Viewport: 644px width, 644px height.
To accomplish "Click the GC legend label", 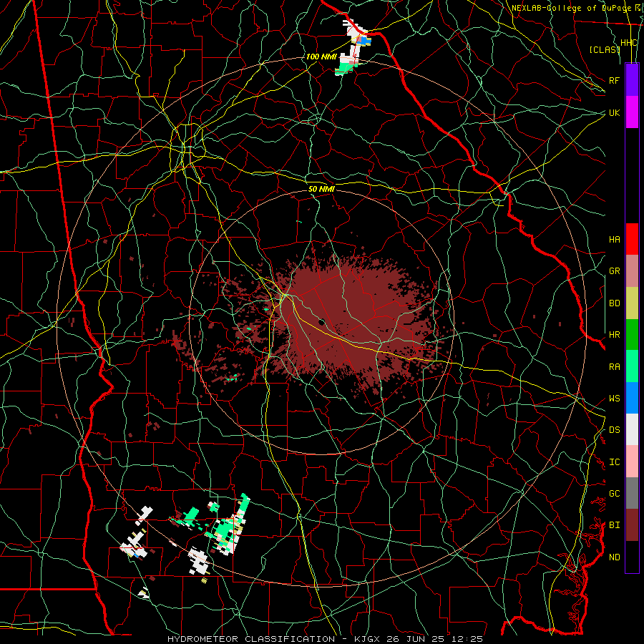I will [x=614, y=494].
